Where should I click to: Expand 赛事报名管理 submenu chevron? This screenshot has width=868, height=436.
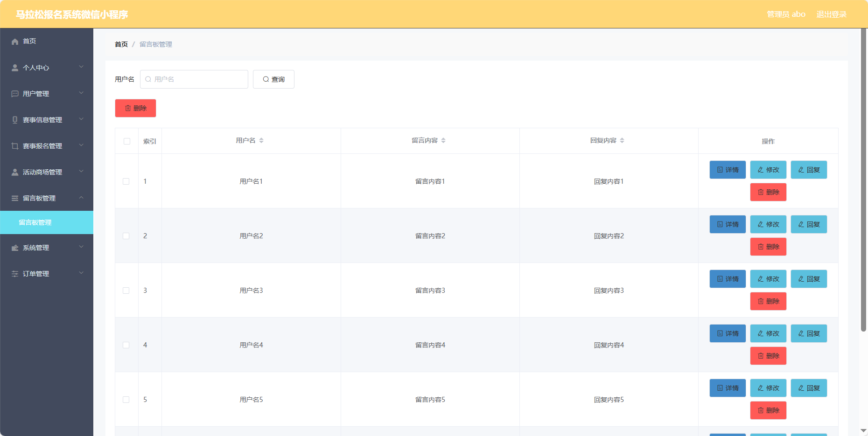81,145
